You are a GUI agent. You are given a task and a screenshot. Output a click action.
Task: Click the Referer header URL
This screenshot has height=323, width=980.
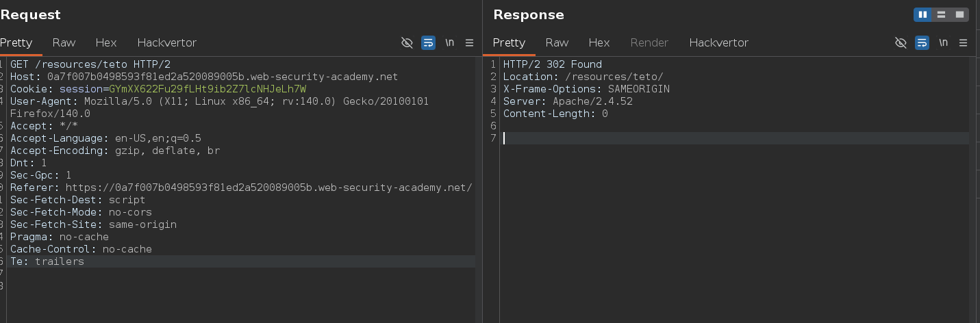point(268,188)
